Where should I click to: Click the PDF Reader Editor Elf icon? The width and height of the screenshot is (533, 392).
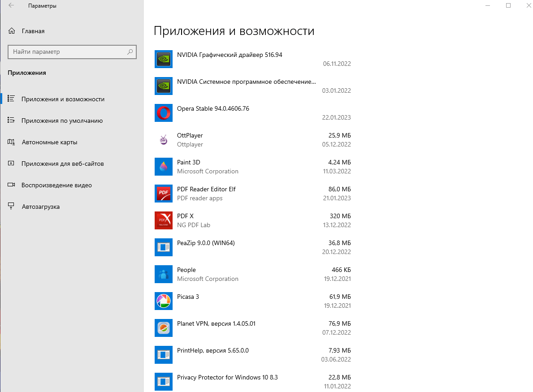click(164, 194)
